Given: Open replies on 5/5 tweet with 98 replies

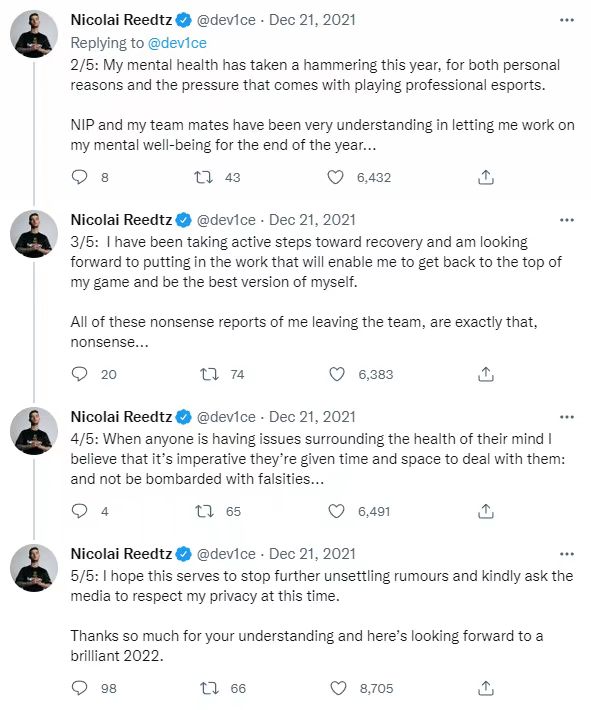Looking at the screenshot, I should tap(80, 688).
